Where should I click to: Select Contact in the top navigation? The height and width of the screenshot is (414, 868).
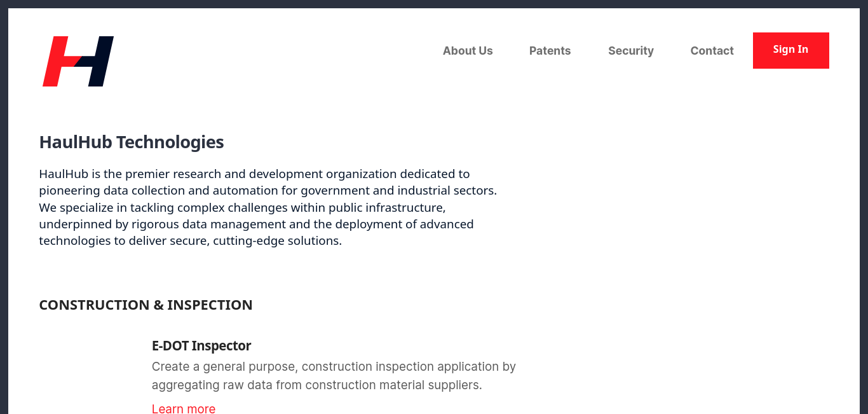tap(712, 51)
